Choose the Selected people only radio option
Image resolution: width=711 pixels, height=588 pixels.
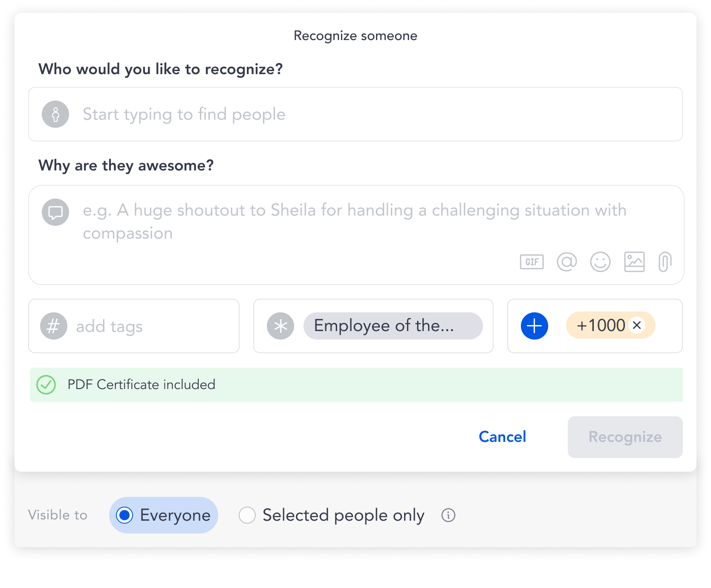(247, 515)
